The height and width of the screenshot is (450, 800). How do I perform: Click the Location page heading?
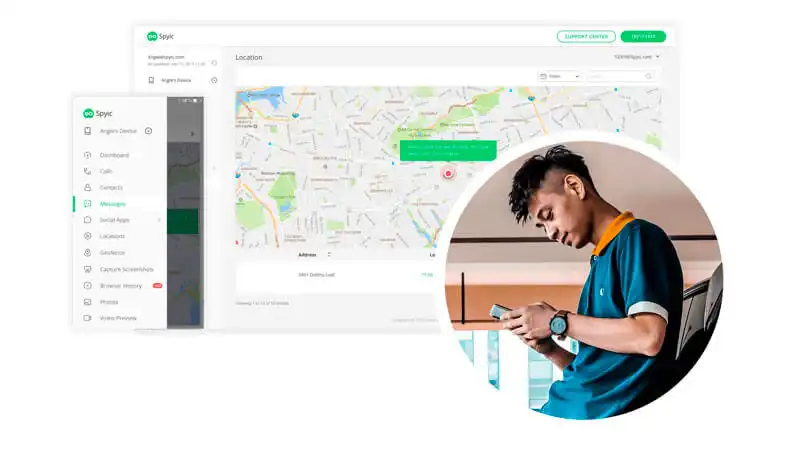[249, 58]
